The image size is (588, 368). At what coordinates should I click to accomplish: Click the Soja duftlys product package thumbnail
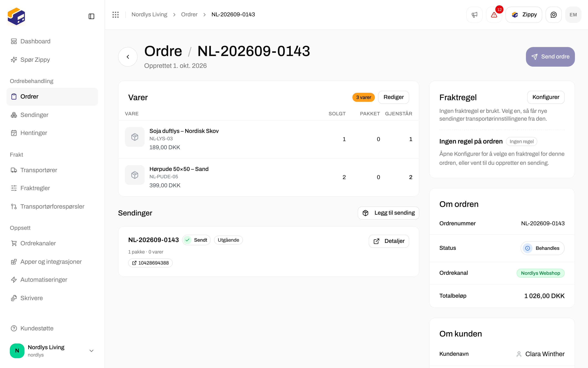[135, 137]
